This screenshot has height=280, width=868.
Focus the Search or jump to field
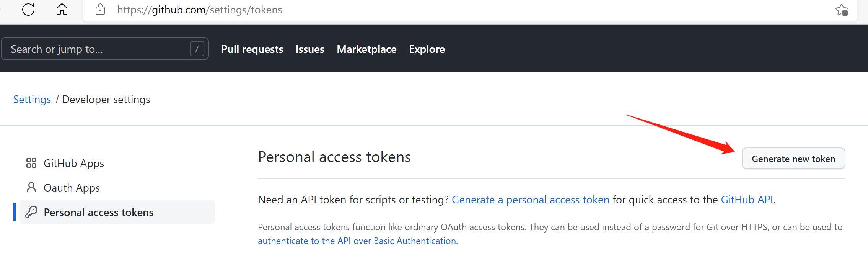pyautogui.click(x=105, y=49)
